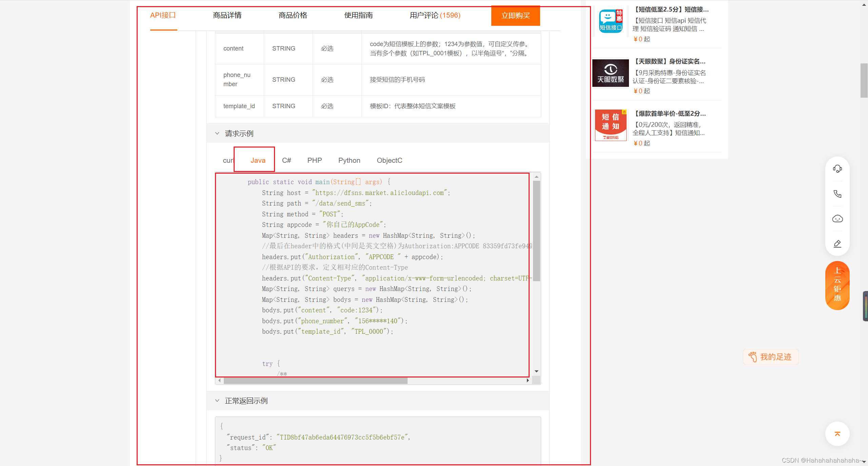Switch to the Python code tab
Image resolution: width=868 pixels, height=466 pixels.
(349, 160)
